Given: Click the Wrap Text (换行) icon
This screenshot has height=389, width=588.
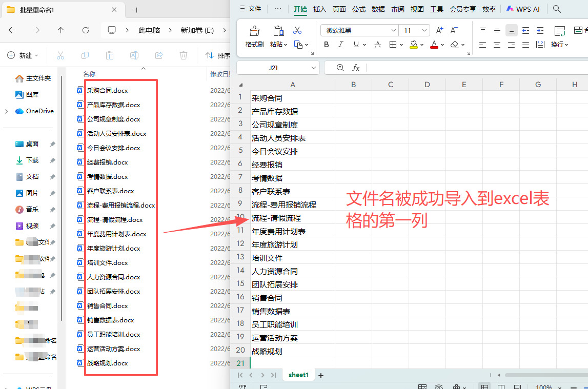Looking at the screenshot, I should coord(559,31).
